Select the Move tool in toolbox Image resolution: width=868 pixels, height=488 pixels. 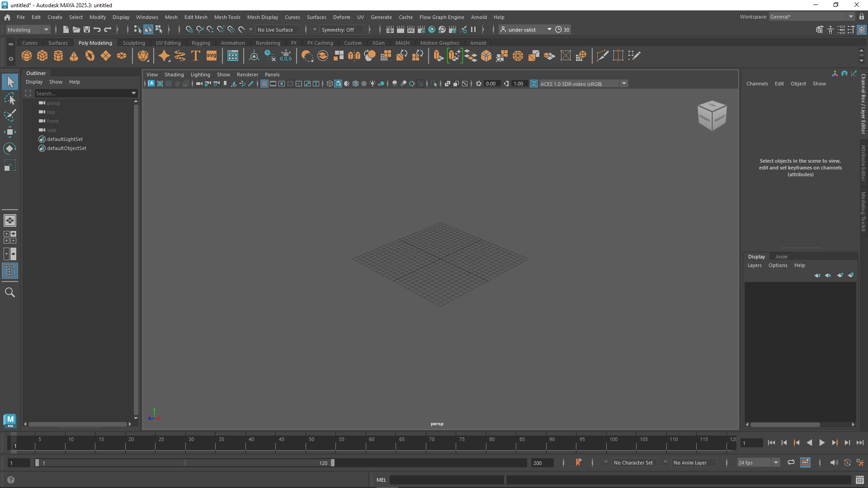click(9, 132)
